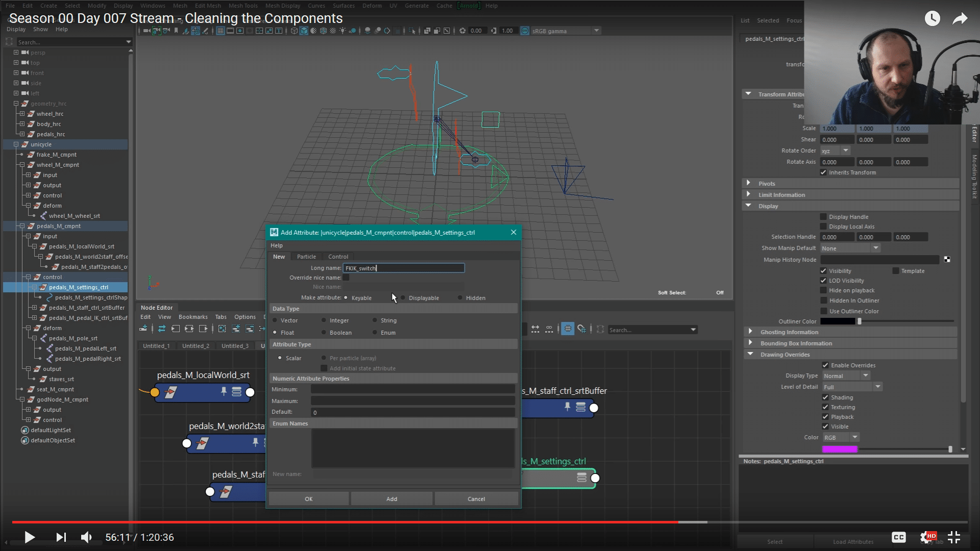Check Override nice name box

(x=346, y=278)
